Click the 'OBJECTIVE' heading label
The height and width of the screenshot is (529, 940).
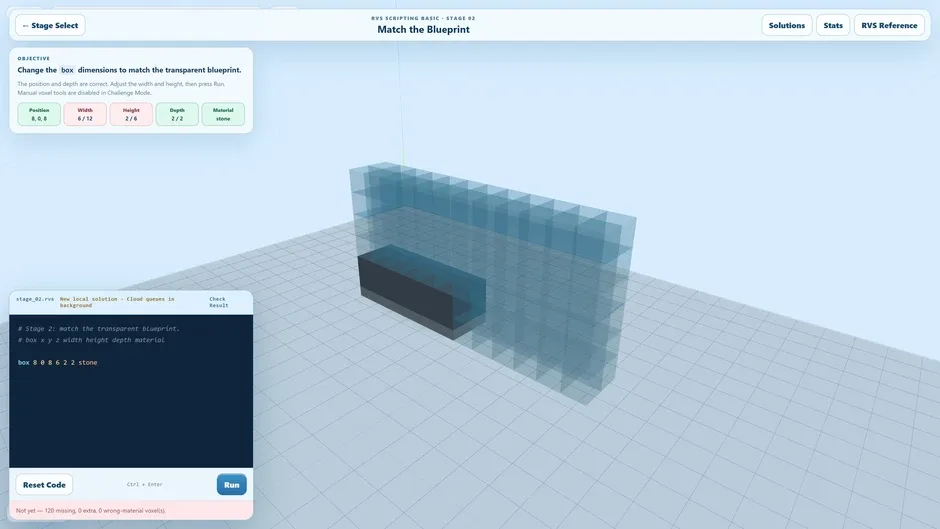coord(34,59)
